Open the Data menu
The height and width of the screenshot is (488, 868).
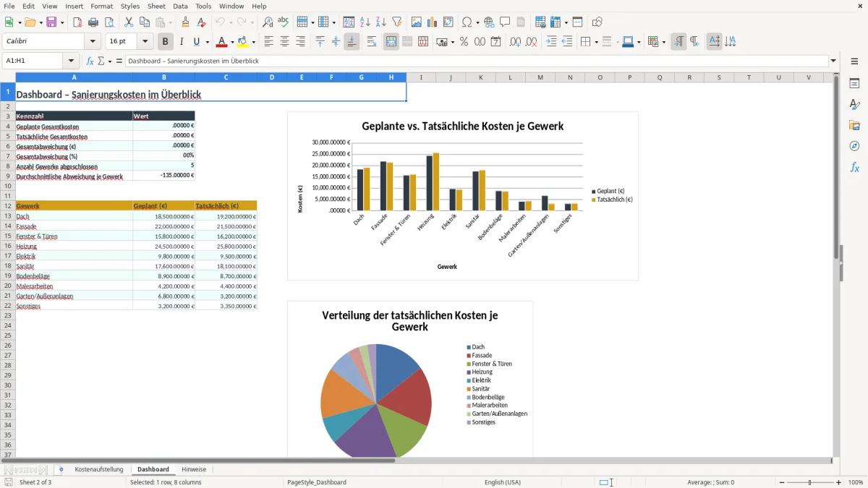point(180,6)
